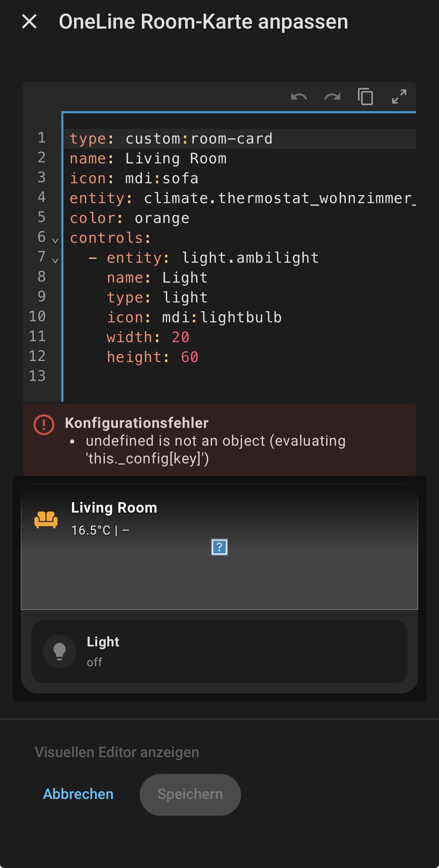Click the orange sofa icon in preview
The image size is (439, 868).
46,520
